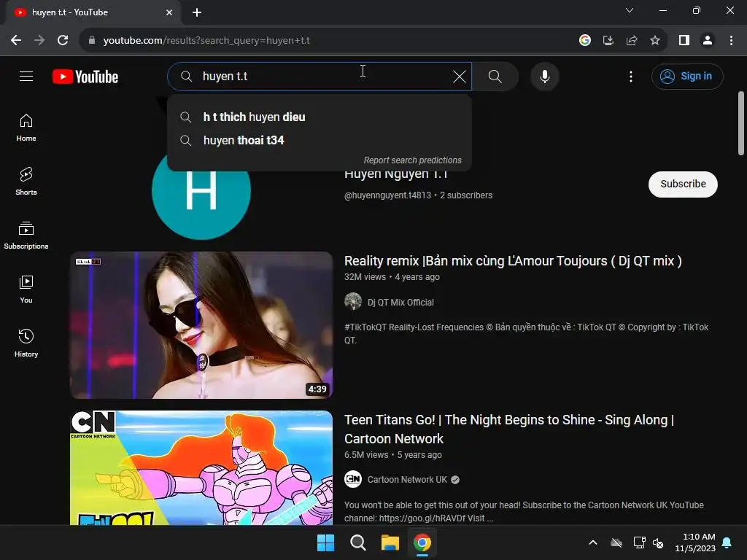Open the YouTube hamburger guide menu
Image resolution: width=747 pixels, height=560 pixels.
click(x=26, y=76)
